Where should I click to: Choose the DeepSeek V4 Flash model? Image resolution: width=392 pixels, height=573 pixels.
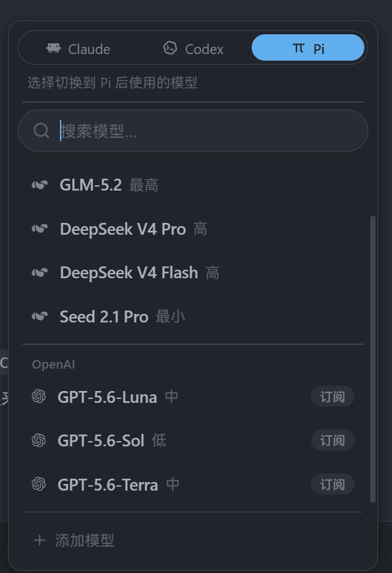tap(193, 272)
